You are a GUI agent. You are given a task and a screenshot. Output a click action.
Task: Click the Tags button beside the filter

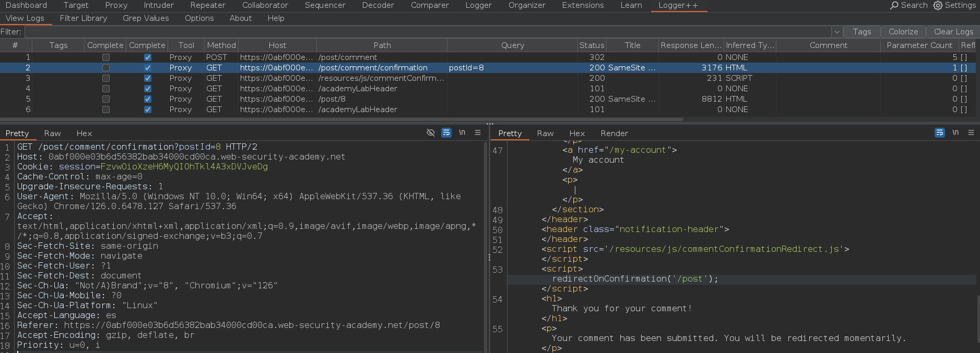[862, 32]
